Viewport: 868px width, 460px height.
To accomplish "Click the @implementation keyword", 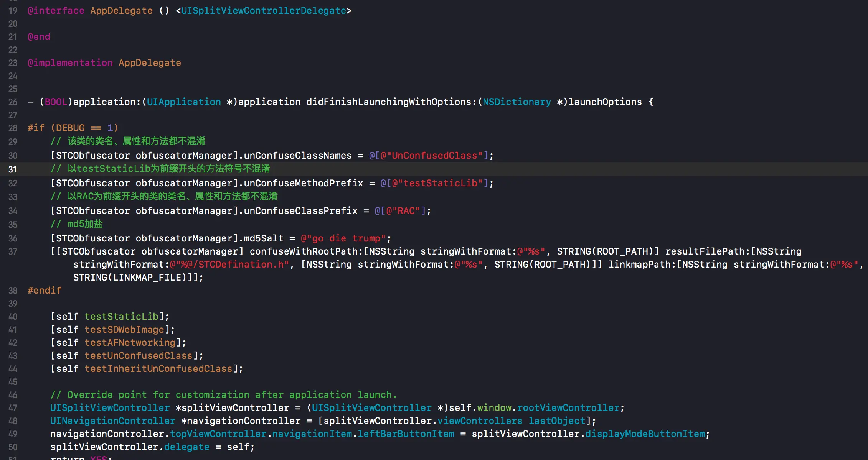I will pyautogui.click(x=70, y=63).
